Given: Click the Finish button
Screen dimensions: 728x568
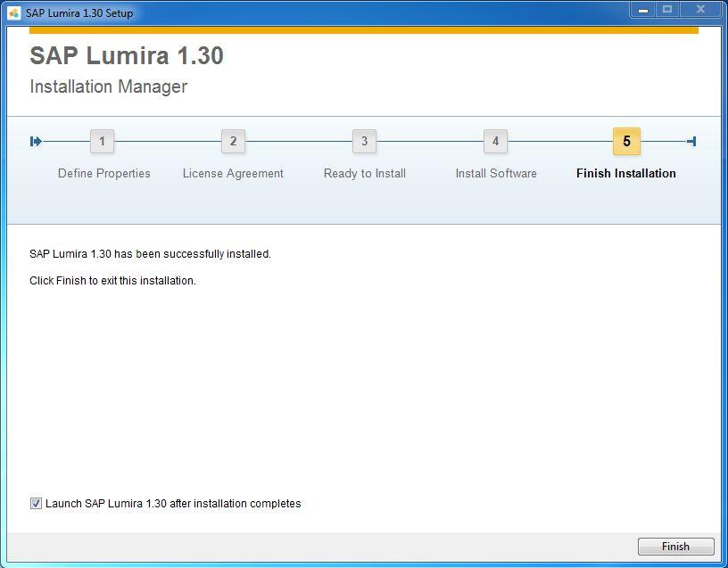Looking at the screenshot, I should [675, 547].
